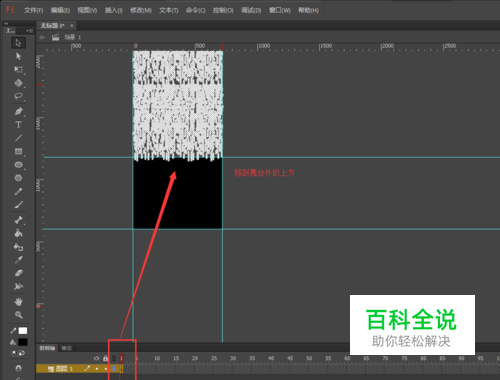Select the Eraser tool

tap(18, 273)
